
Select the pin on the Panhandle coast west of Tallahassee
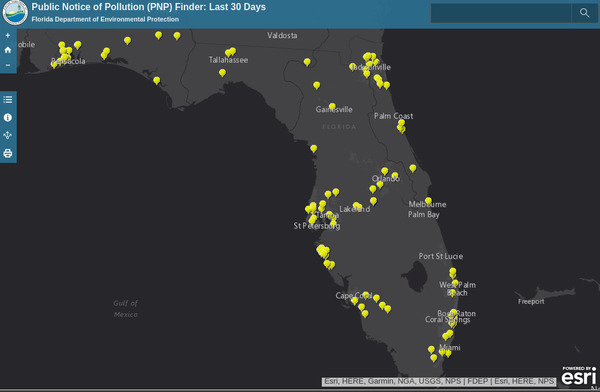(157, 81)
